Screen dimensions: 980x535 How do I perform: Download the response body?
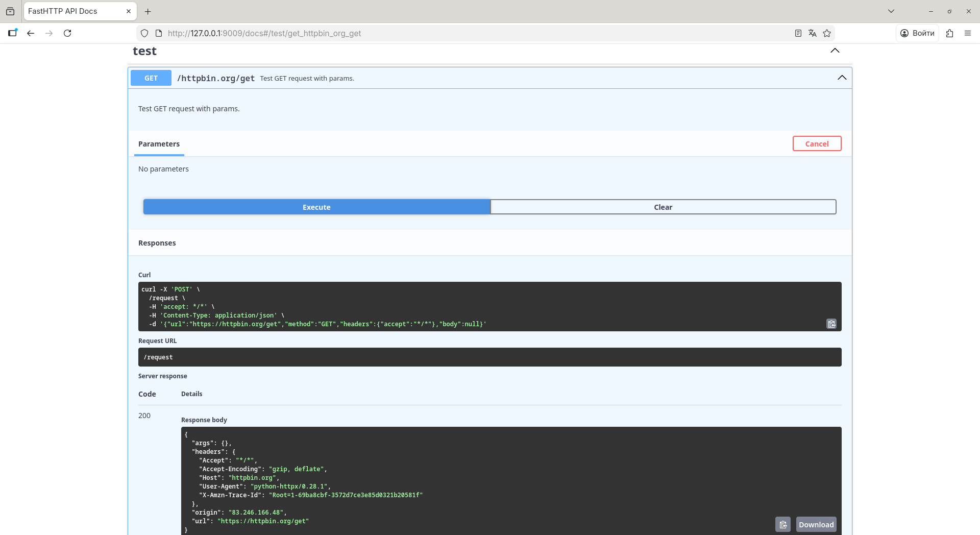point(816,524)
